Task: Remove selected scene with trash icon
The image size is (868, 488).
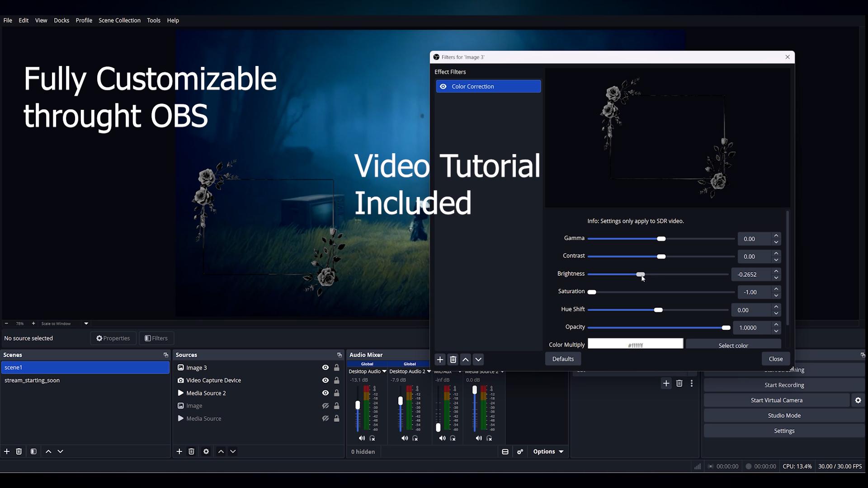Action: 19,451
